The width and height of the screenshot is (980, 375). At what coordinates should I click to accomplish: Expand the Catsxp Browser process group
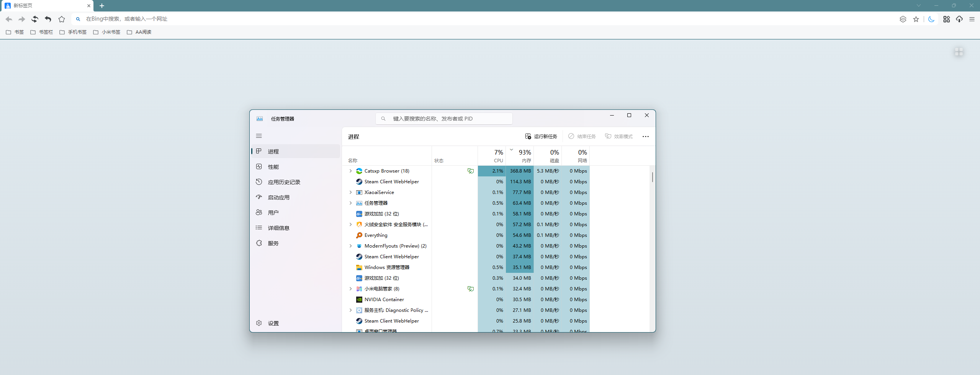(x=350, y=171)
